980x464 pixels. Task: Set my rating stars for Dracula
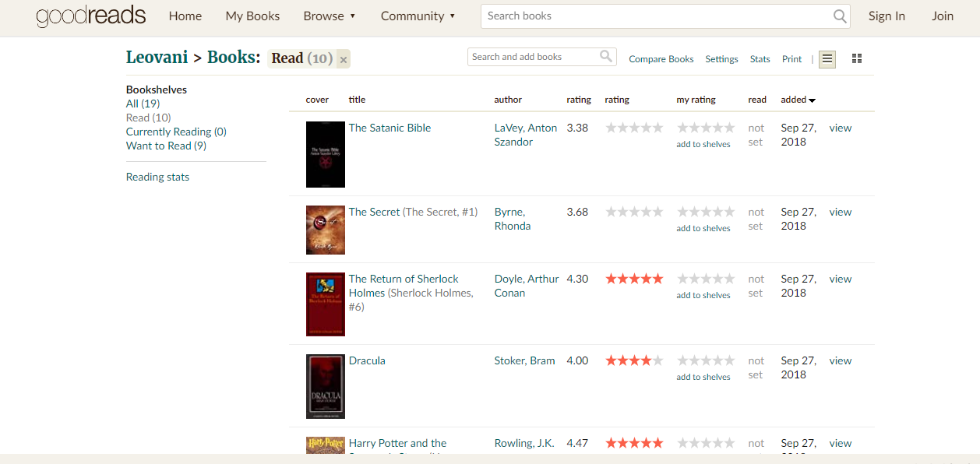(706, 360)
